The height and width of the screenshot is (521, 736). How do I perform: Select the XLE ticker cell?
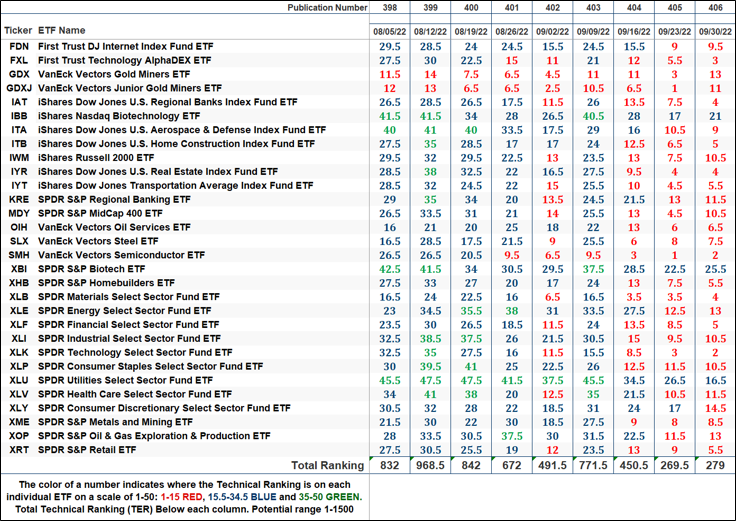pos(19,311)
